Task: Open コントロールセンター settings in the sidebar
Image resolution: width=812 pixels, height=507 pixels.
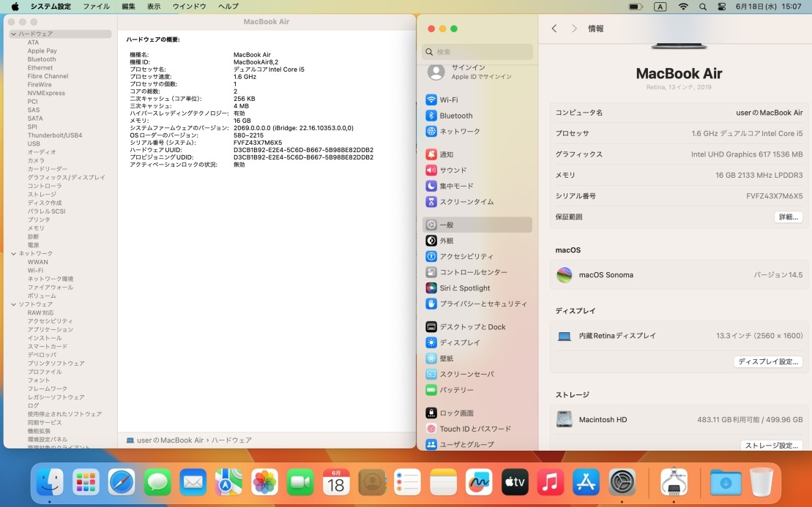Action: [477, 272]
